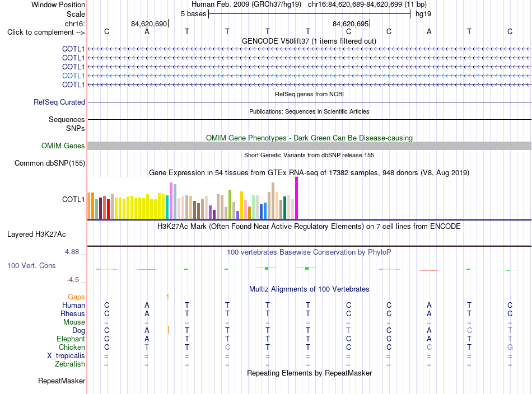Click the "Sequences" publications track label
Viewport: 532px width, 394px height.
coord(67,119)
